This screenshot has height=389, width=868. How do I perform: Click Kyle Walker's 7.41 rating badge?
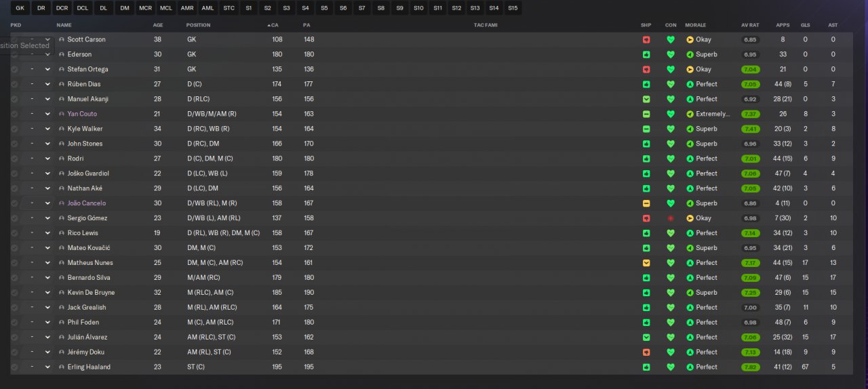[750, 129]
